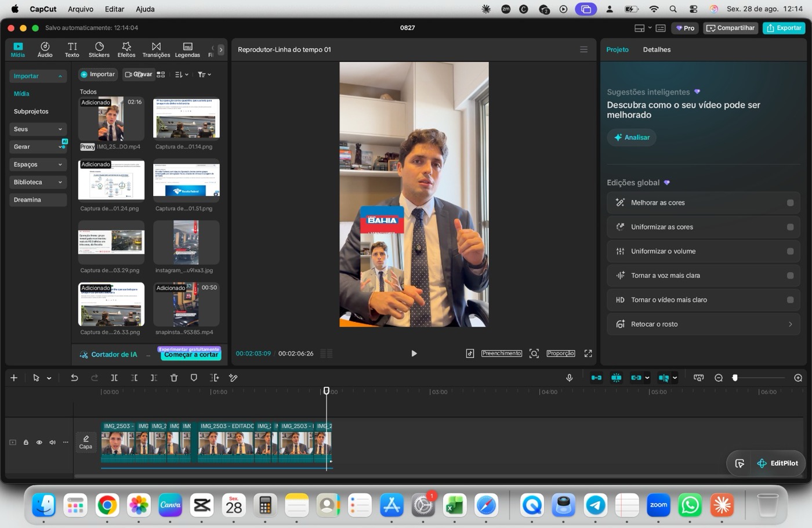Click the Compartilhar button
Viewport: 812px width, 528px height.
pos(730,28)
